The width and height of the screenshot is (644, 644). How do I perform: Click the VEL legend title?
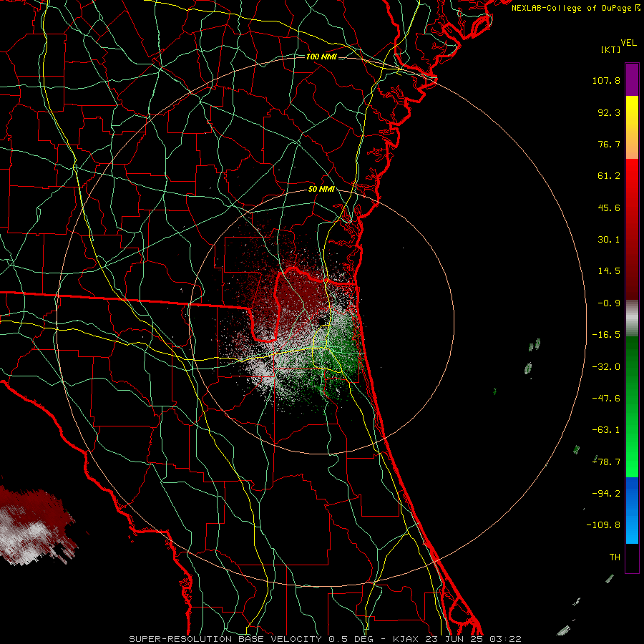628,43
